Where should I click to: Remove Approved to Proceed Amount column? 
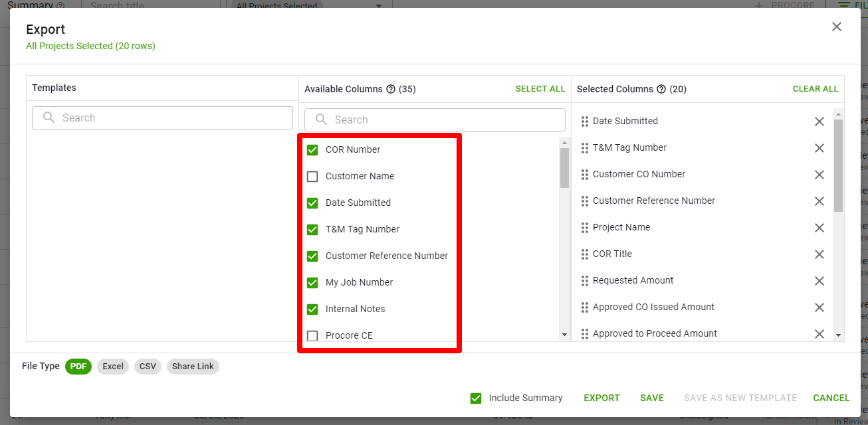[x=819, y=334]
